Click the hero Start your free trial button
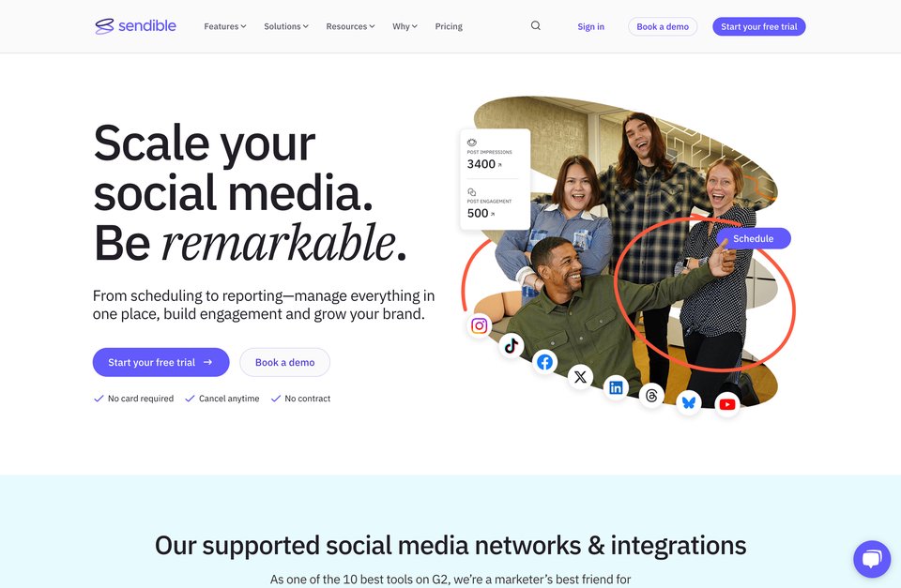This screenshot has height=588, width=901. point(160,362)
